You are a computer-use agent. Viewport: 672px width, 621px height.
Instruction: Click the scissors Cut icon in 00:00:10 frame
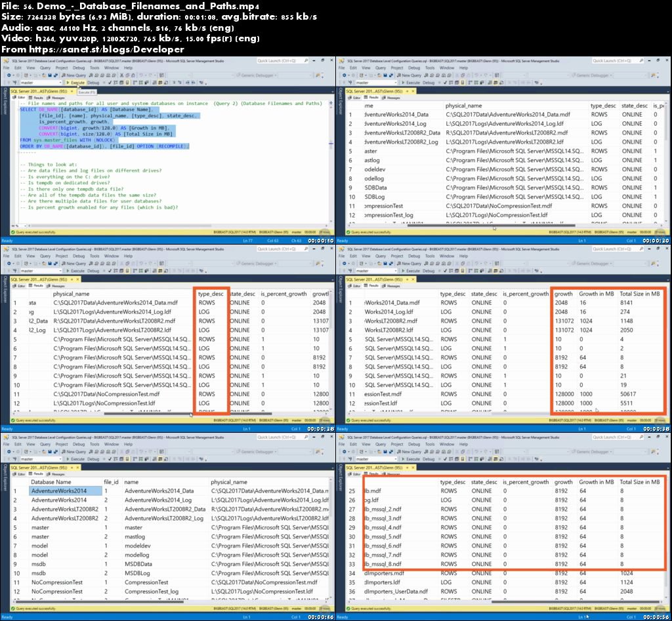point(121,75)
